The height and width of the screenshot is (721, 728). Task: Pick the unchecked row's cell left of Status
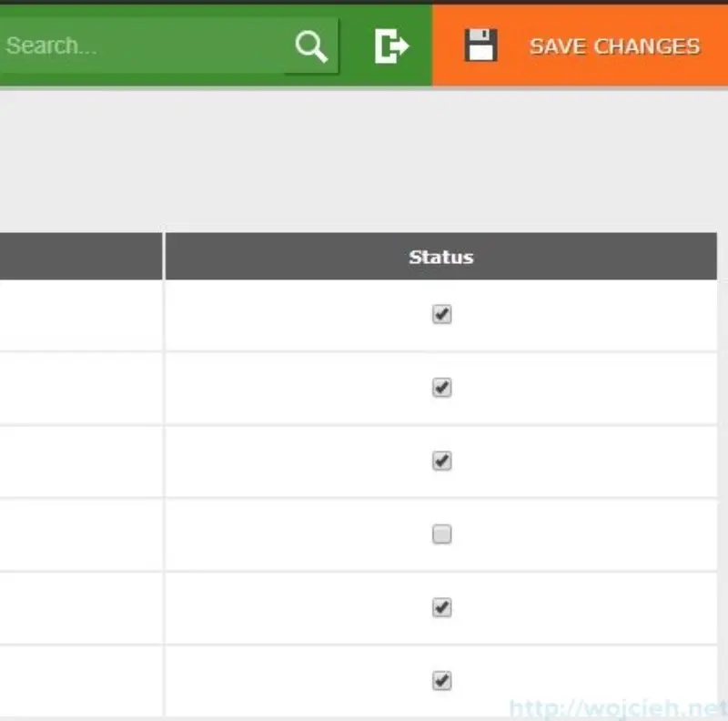80,535
